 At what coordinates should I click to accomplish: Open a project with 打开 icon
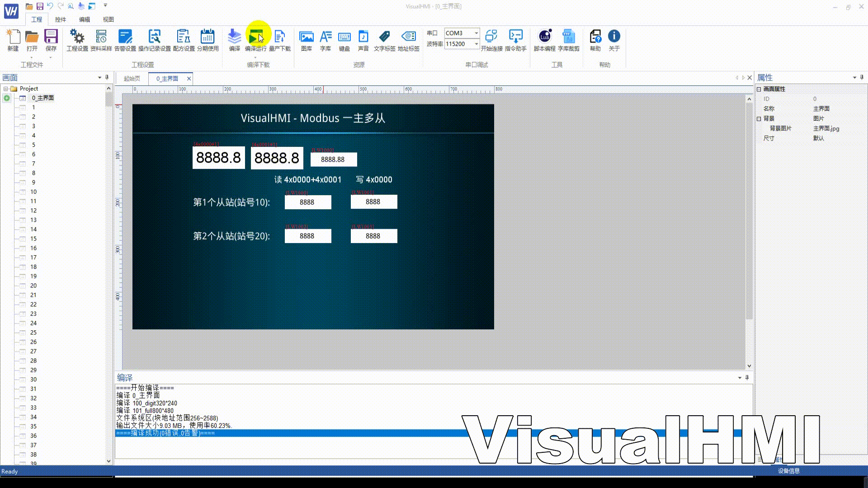32,40
